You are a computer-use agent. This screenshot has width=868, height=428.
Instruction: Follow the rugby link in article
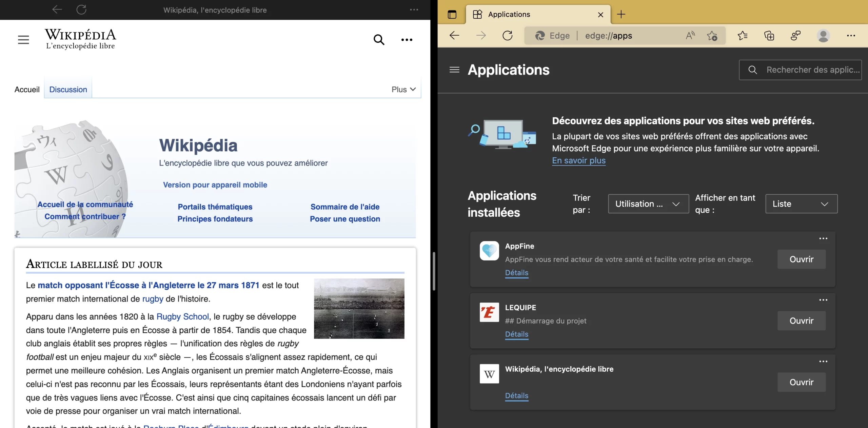click(153, 299)
